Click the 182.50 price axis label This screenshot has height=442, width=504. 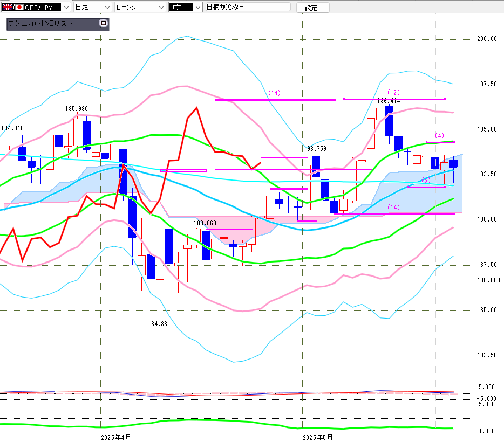tap(487, 355)
